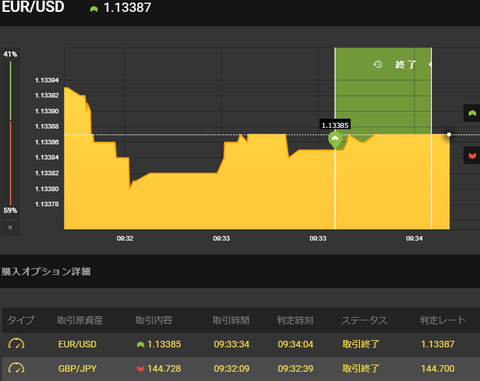Click the 終了 label in green zone
Screen dimensions: 480x381
point(405,64)
